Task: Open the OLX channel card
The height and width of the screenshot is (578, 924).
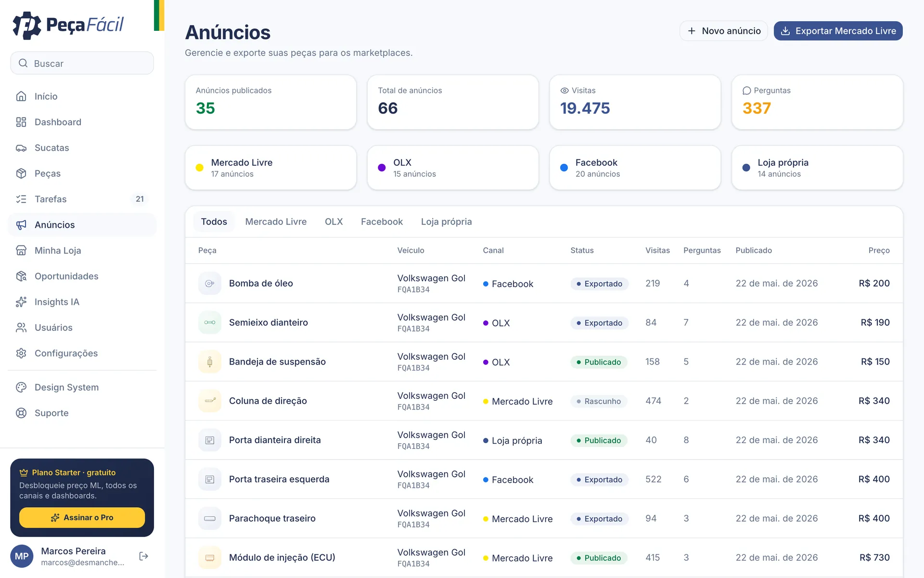Action: 453,168
